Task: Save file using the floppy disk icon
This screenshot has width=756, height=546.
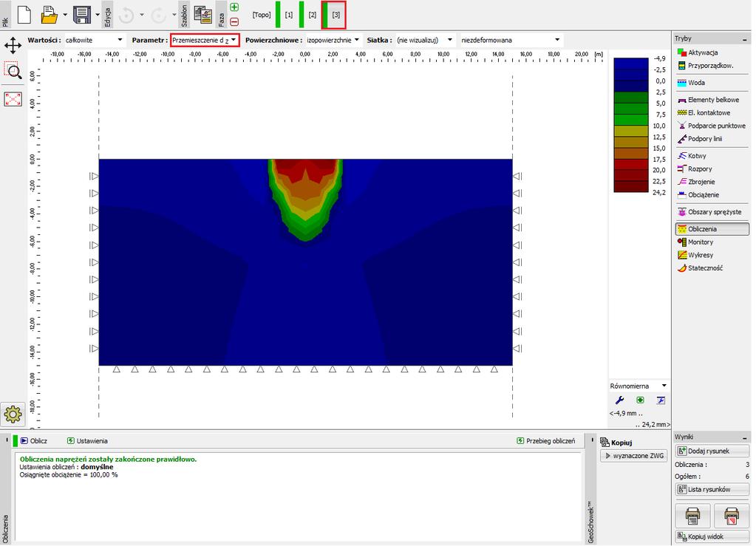Action: click(82, 15)
